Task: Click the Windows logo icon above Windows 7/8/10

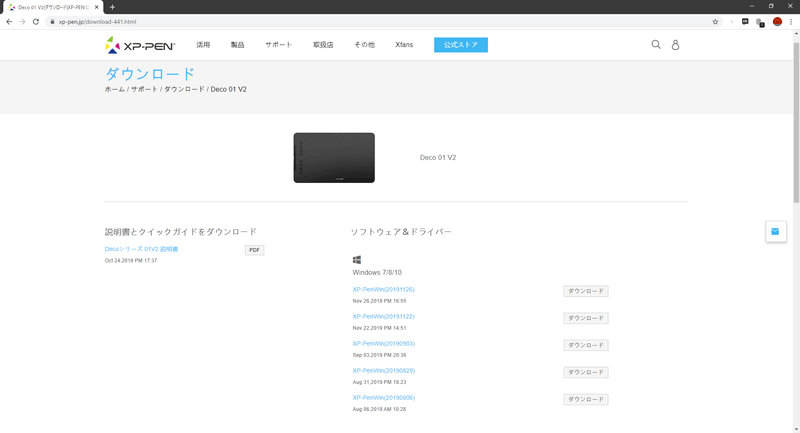Action: point(357,260)
